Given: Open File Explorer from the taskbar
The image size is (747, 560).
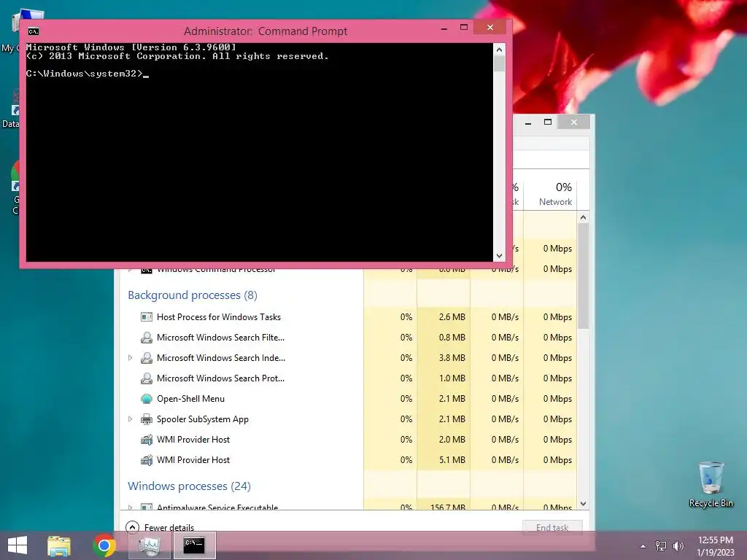Looking at the screenshot, I should (x=59, y=545).
